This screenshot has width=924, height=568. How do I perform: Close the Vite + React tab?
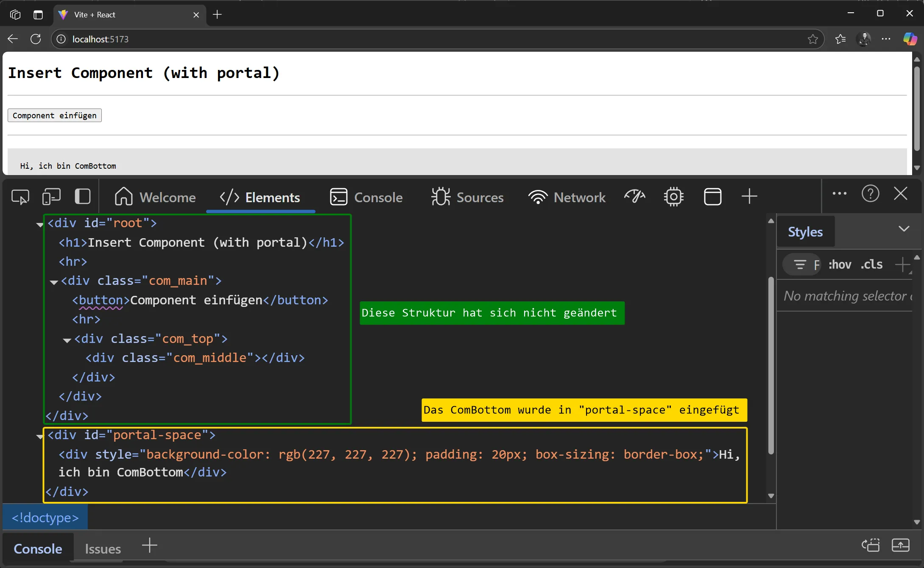(196, 15)
